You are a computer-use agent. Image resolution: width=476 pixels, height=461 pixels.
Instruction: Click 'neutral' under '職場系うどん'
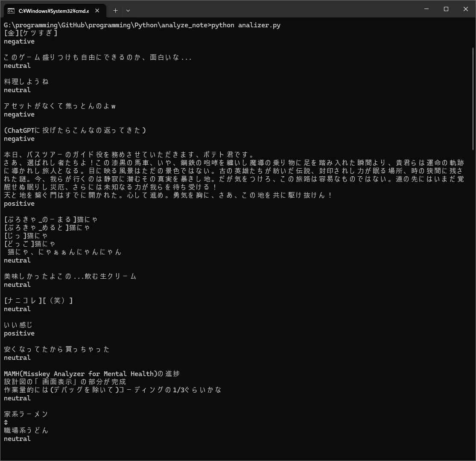pos(18,438)
